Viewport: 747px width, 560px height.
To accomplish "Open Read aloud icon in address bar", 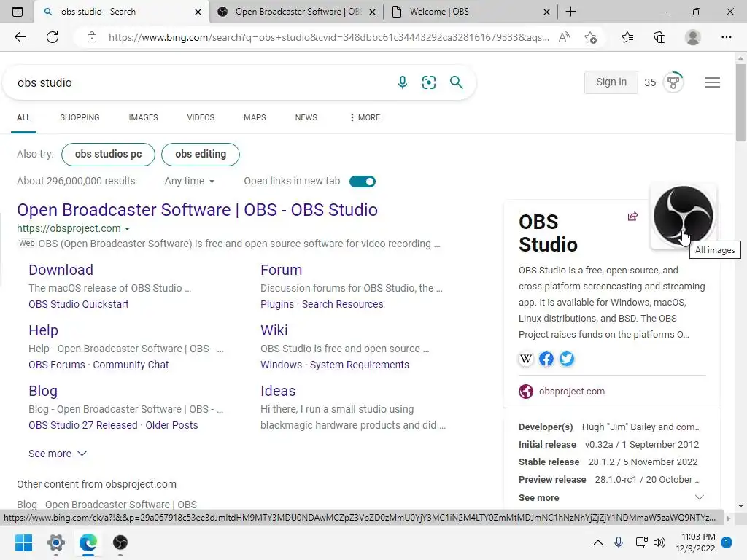I will [564, 37].
